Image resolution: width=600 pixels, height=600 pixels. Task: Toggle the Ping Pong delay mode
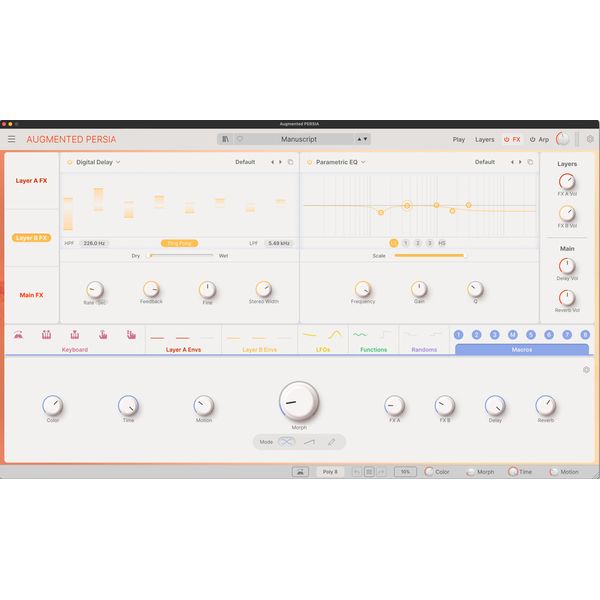pos(180,243)
